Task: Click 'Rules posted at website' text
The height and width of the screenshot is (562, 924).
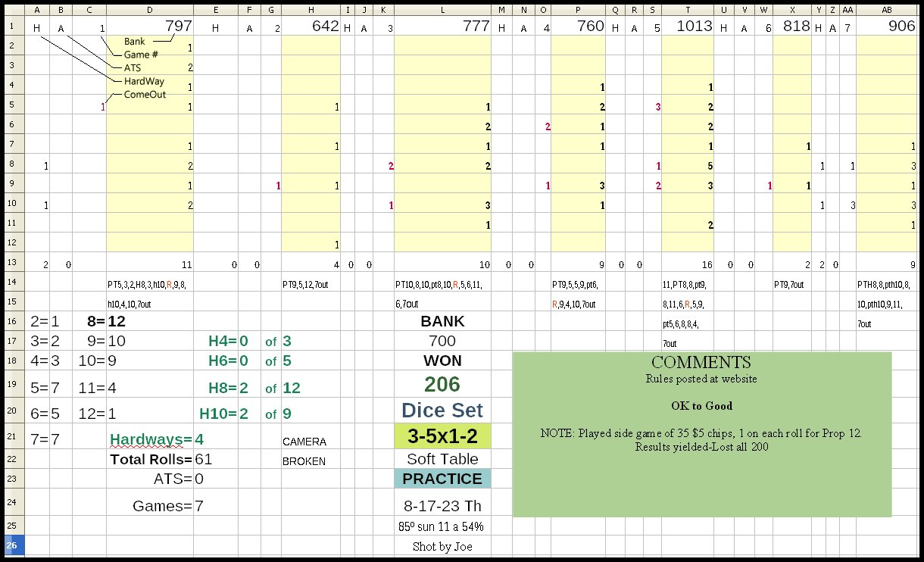Action: 701,379
